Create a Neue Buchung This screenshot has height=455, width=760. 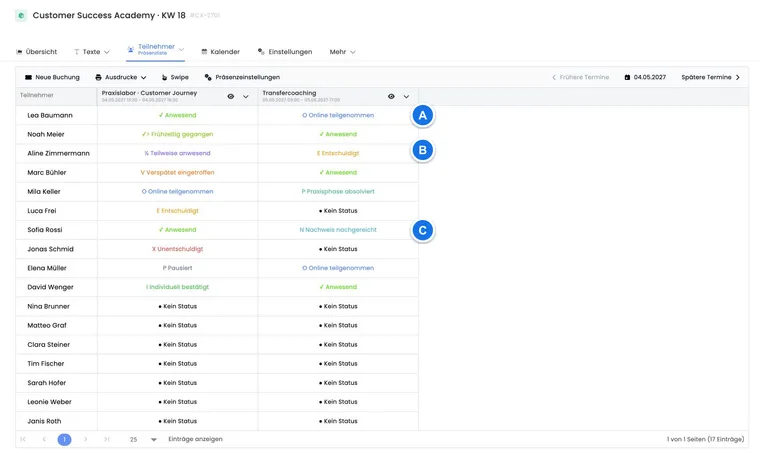(52, 78)
